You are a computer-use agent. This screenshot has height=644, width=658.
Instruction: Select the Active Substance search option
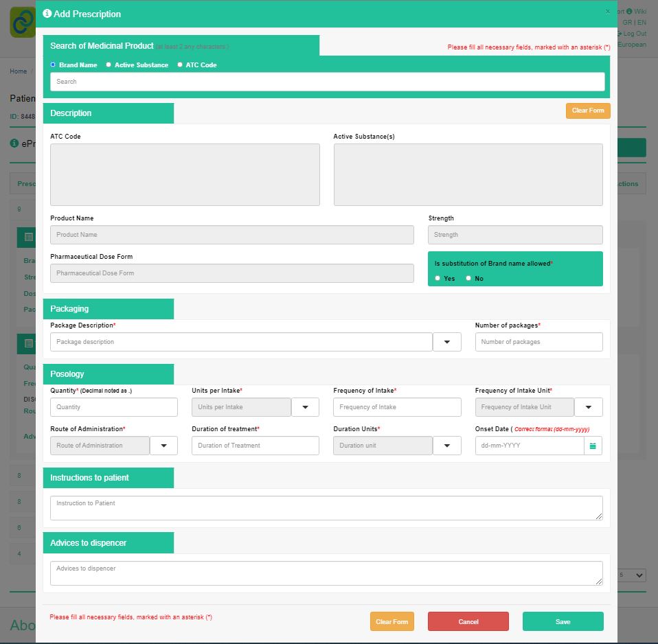coord(109,65)
